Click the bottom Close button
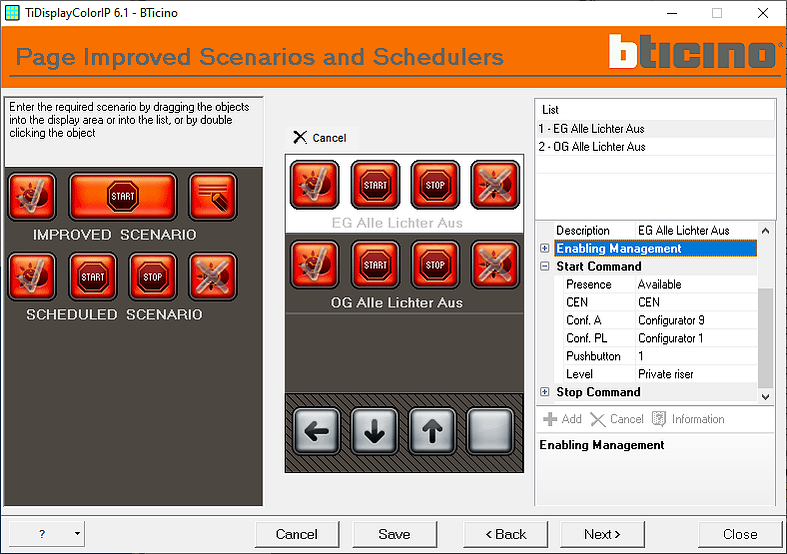787x554 pixels. point(740,534)
